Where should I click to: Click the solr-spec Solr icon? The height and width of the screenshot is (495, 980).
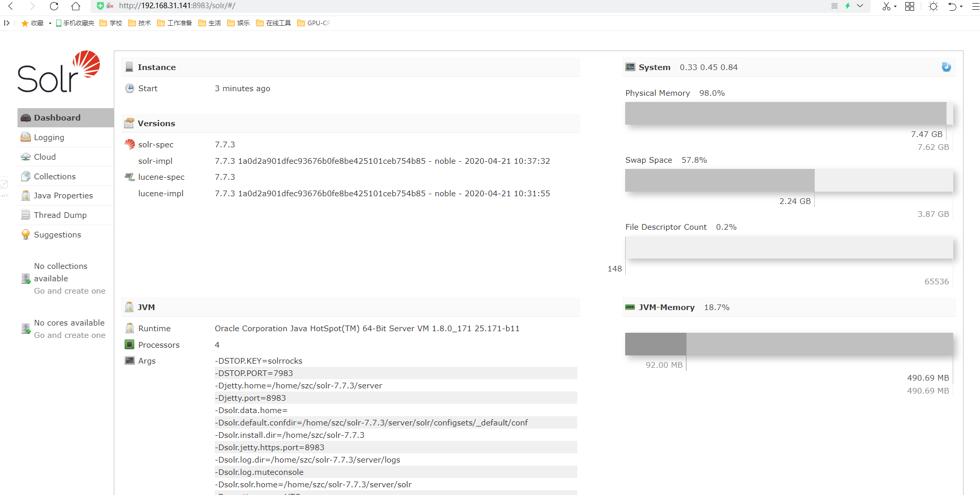(130, 144)
